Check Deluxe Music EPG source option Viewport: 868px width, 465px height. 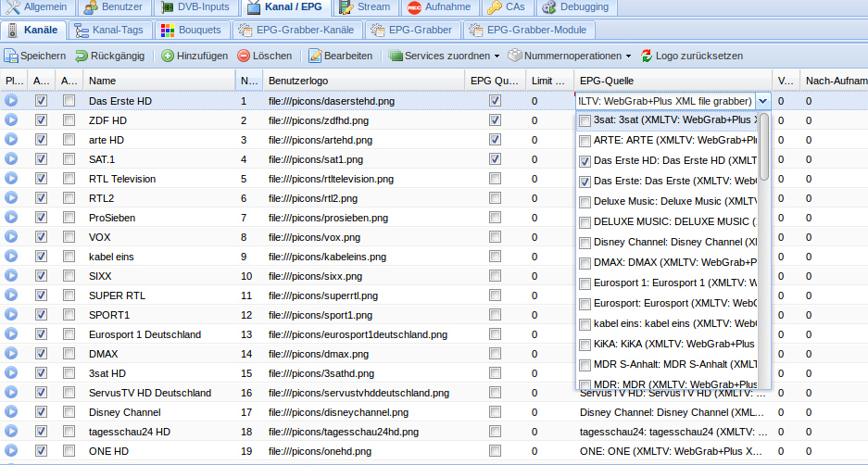tap(585, 202)
